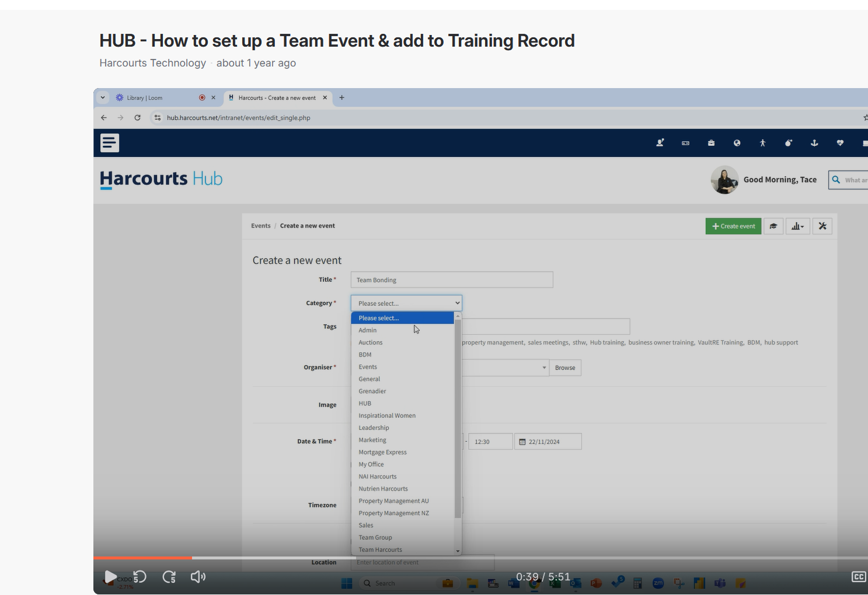Viewport: 868px width, 595px height.
Task: Click the user profile photo
Action: 724,180
